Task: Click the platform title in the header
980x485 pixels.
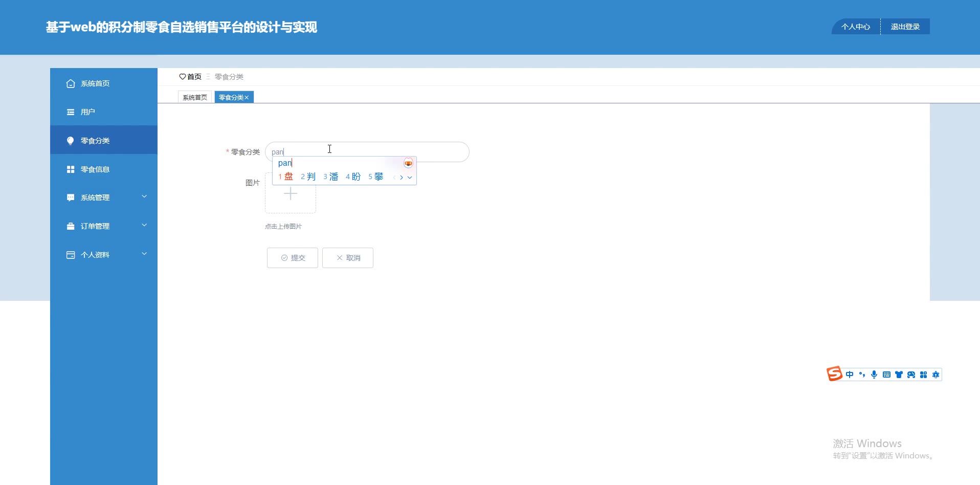Action: pos(182,27)
